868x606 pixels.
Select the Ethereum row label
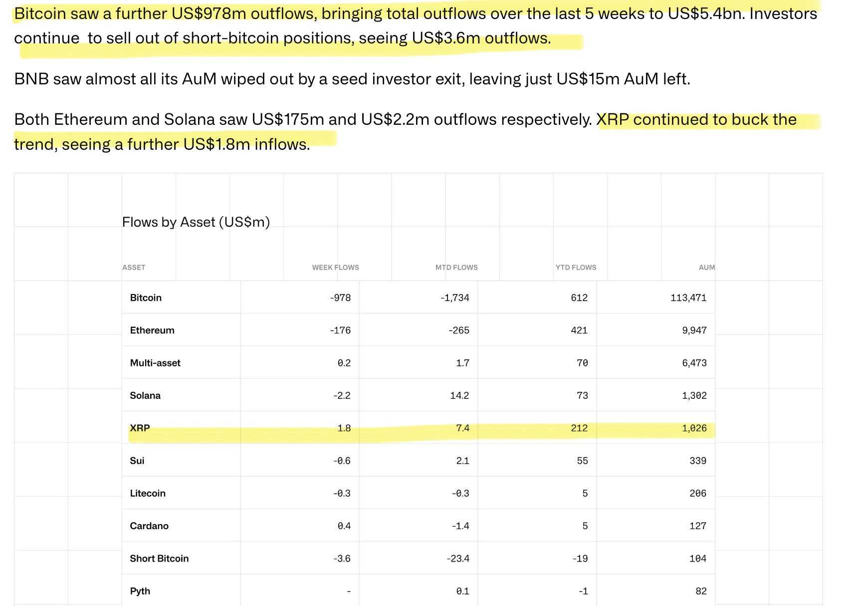pos(152,330)
